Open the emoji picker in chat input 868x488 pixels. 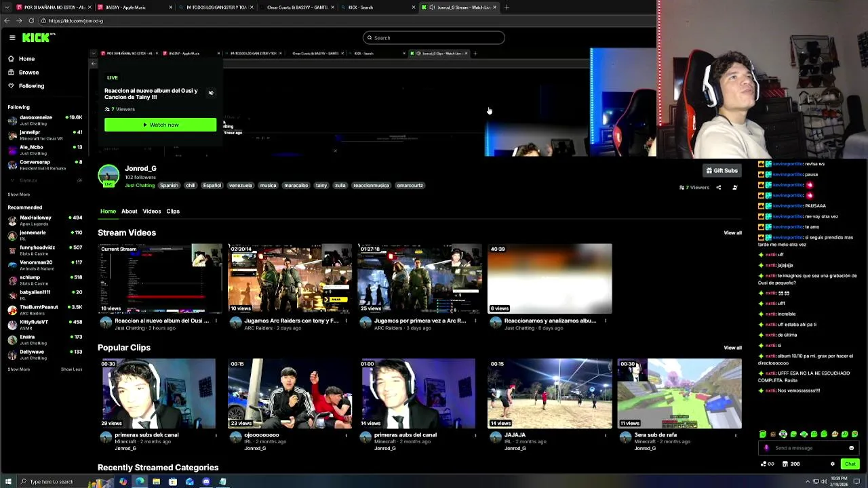click(x=852, y=448)
